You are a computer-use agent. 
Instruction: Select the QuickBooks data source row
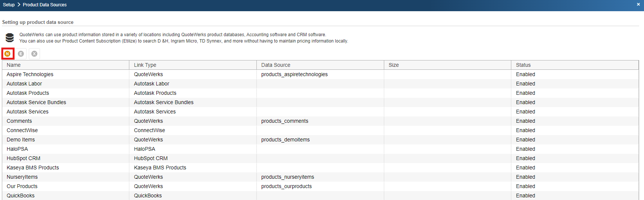(x=21, y=196)
